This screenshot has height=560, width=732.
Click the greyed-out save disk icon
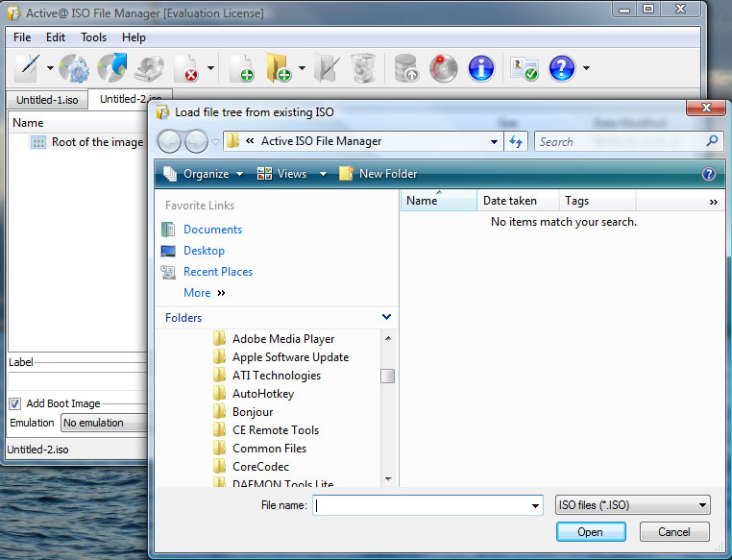click(x=150, y=68)
